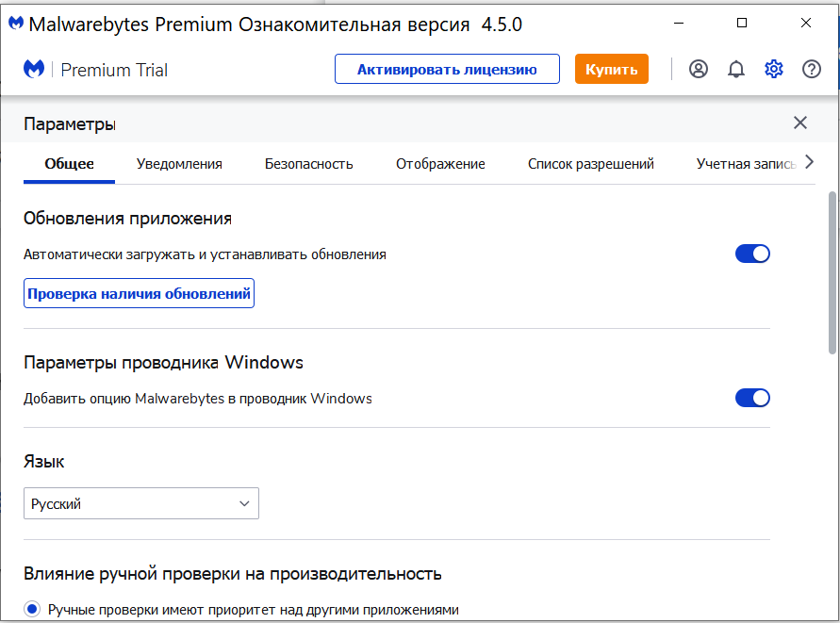Open the account profile icon
Screen dimensions: 840x623
point(698,69)
